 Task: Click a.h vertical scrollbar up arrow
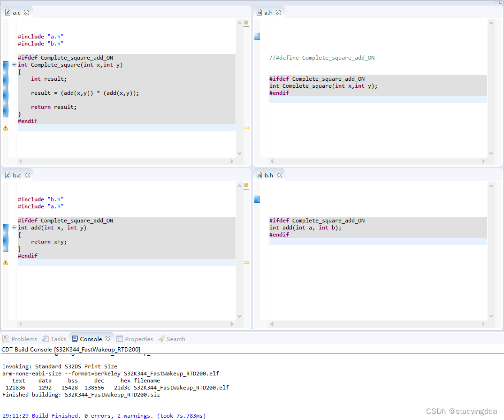[x=491, y=23]
